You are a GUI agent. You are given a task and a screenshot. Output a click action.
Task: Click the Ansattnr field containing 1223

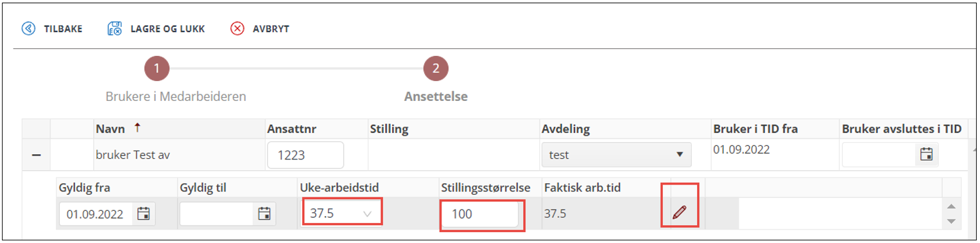(x=305, y=155)
